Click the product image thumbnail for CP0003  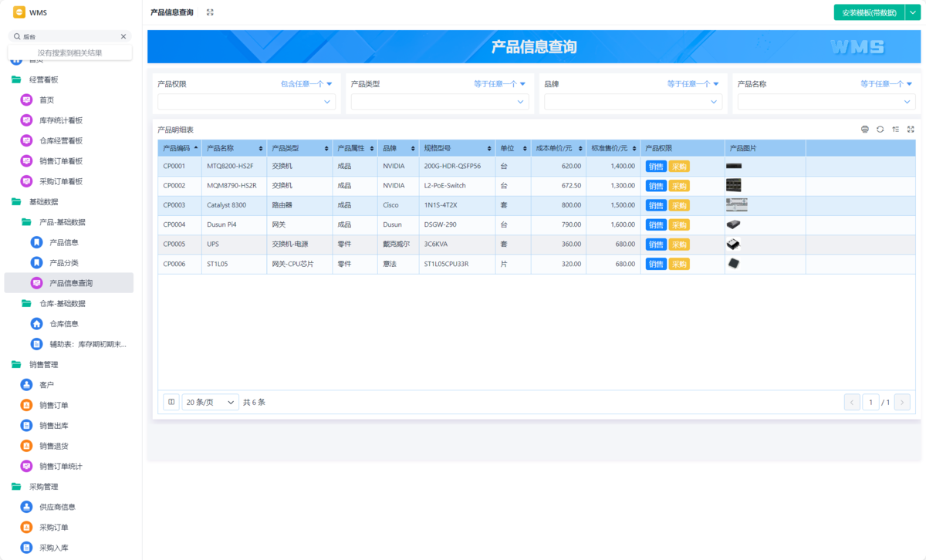click(x=736, y=205)
